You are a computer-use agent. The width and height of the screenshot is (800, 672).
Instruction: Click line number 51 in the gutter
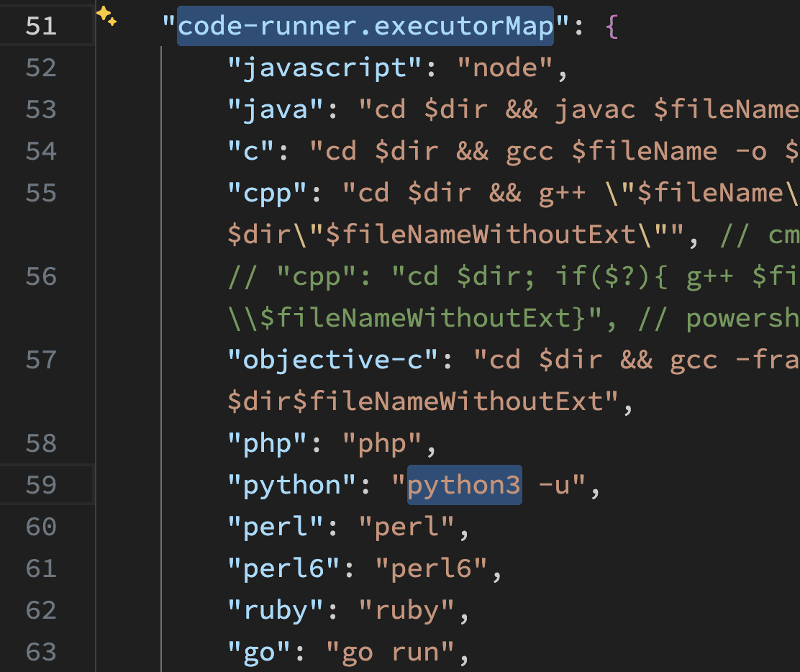click(41, 27)
